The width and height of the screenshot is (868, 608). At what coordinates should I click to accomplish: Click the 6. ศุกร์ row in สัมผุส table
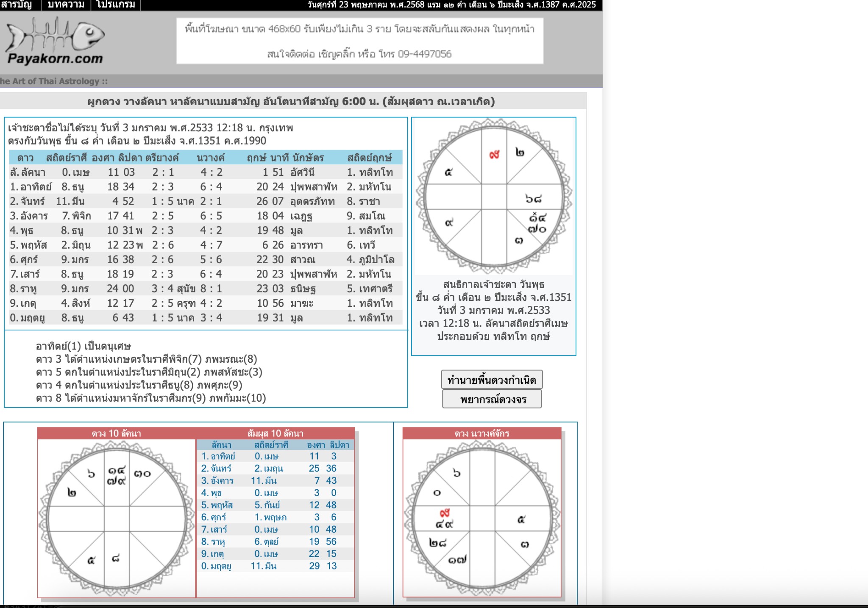pyautogui.click(x=275, y=517)
